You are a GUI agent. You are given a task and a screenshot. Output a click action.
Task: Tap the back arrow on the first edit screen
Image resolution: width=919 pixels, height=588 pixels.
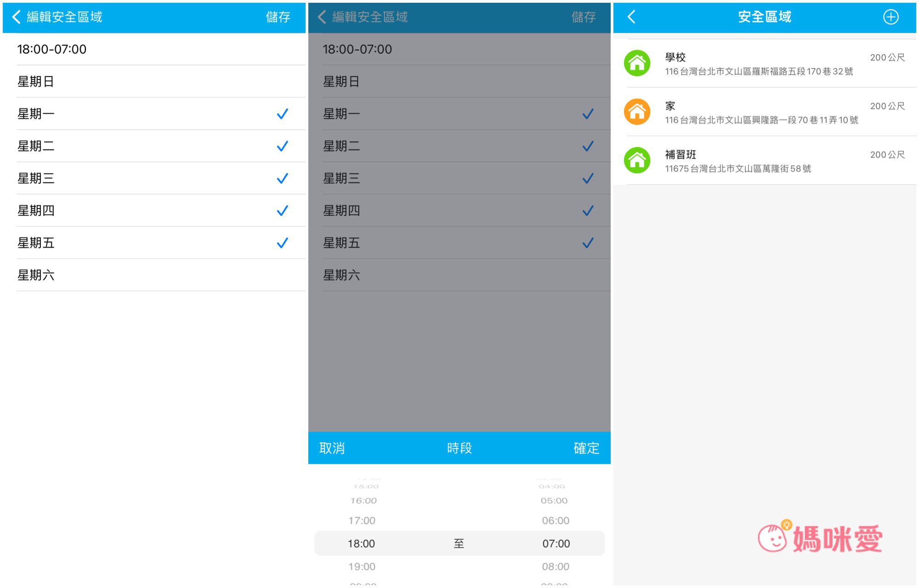pos(15,17)
